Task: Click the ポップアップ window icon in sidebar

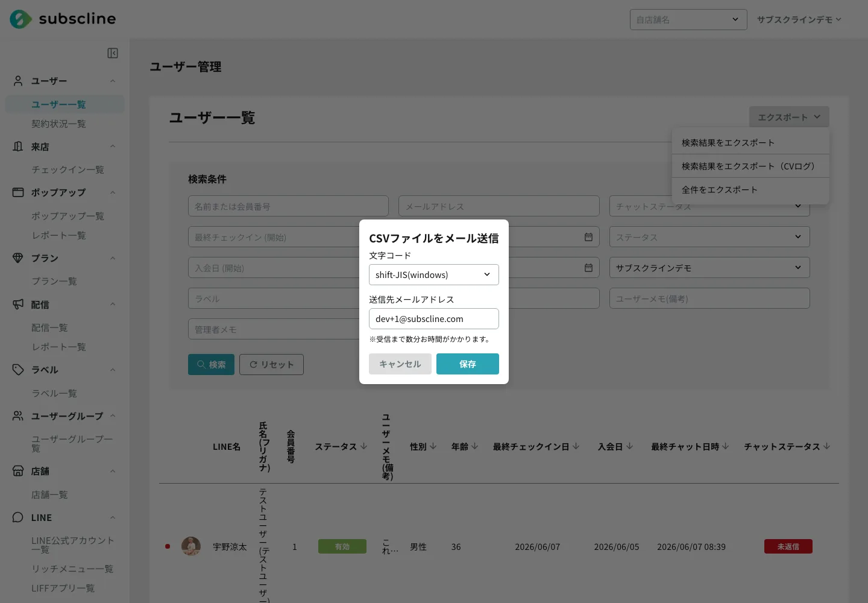Action: tap(18, 192)
